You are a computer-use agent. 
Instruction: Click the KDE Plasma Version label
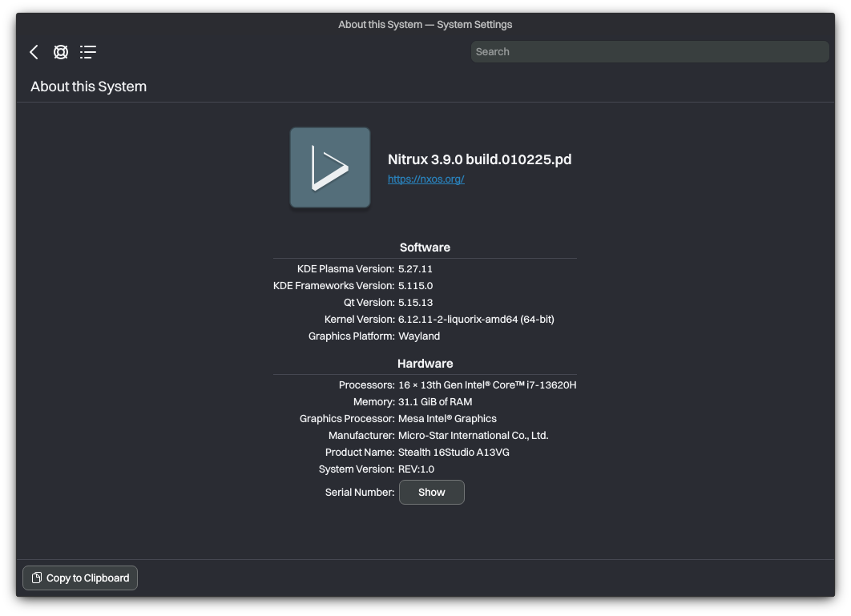click(x=345, y=269)
